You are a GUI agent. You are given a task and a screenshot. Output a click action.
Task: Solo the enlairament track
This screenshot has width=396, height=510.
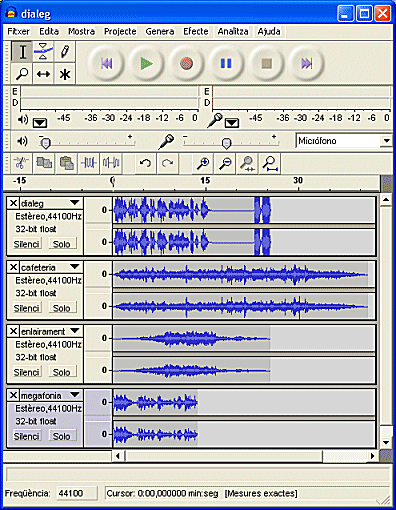[62, 372]
